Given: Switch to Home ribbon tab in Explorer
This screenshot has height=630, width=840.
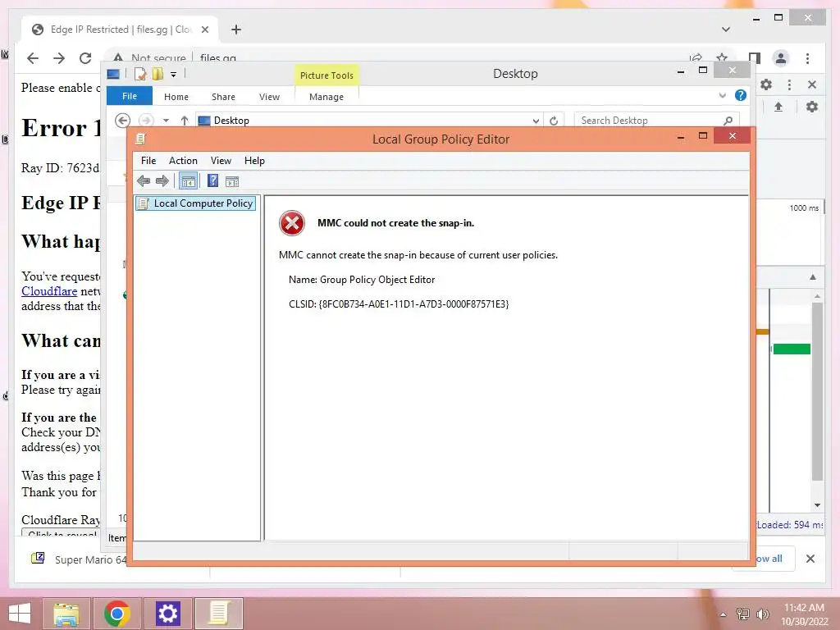Looking at the screenshot, I should point(176,97).
